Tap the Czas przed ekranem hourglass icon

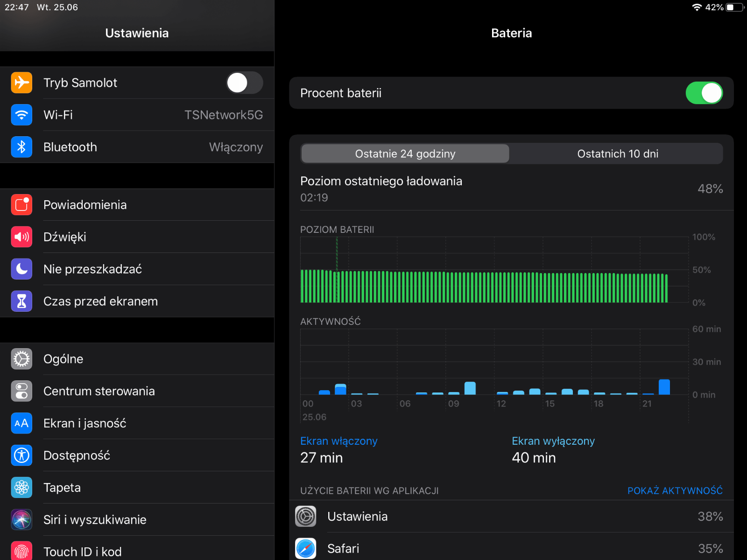(21, 301)
